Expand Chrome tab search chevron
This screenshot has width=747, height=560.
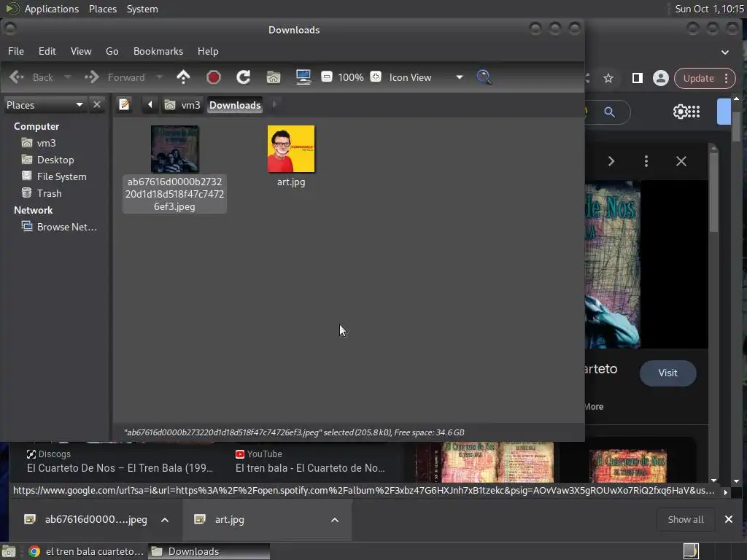click(725, 52)
